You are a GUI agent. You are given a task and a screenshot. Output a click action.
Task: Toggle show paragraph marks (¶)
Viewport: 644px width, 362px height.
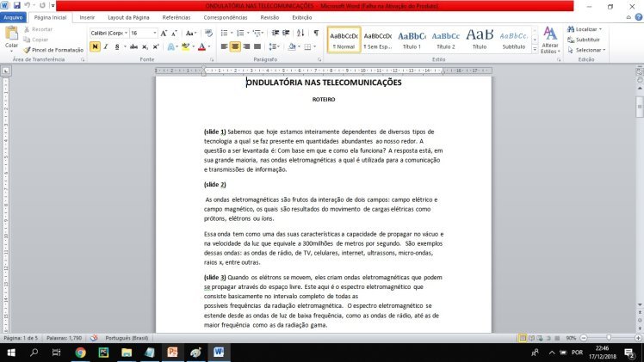click(316, 34)
